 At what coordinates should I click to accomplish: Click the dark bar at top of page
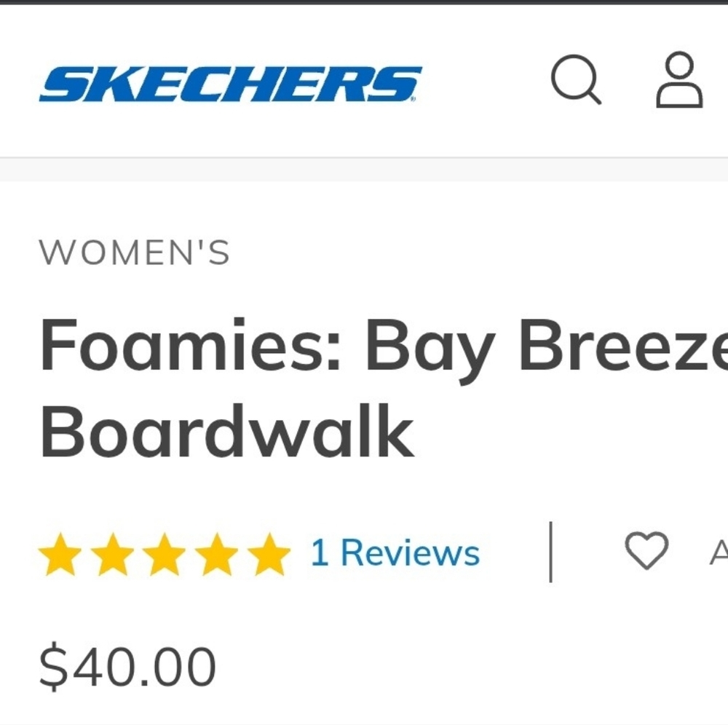(x=364, y=2)
